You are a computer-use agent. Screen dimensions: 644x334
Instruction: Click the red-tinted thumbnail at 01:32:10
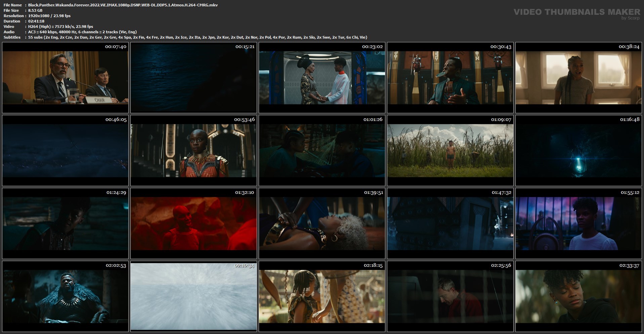pos(194,223)
